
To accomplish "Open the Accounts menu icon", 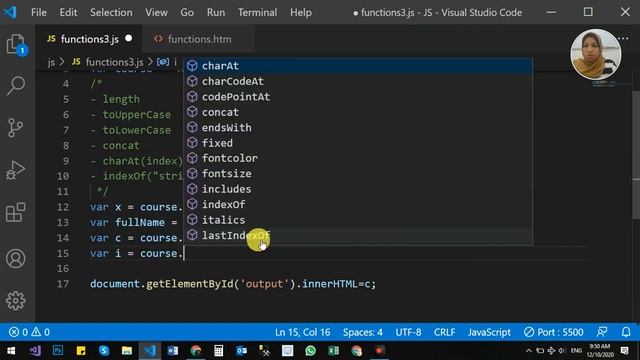I will (16, 259).
